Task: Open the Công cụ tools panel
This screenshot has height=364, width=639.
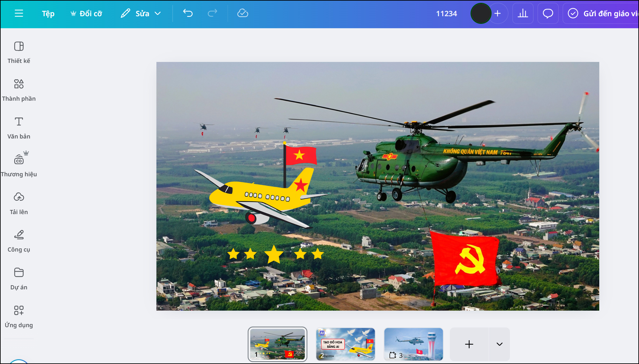Action: [19, 241]
